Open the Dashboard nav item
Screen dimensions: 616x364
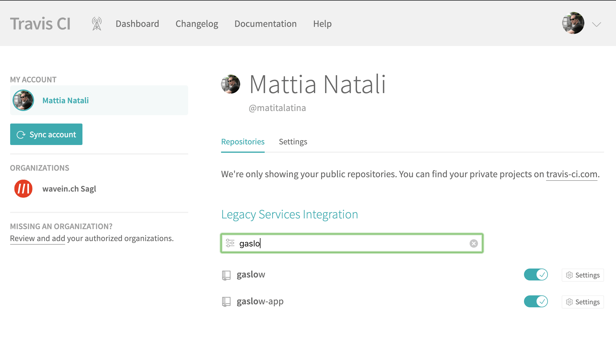coord(137,24)
